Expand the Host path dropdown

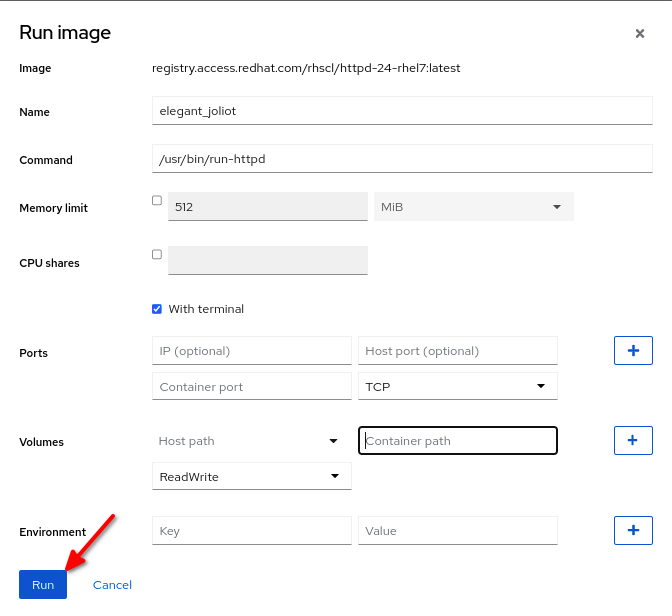pyautogui.click(x=252, y=441)
